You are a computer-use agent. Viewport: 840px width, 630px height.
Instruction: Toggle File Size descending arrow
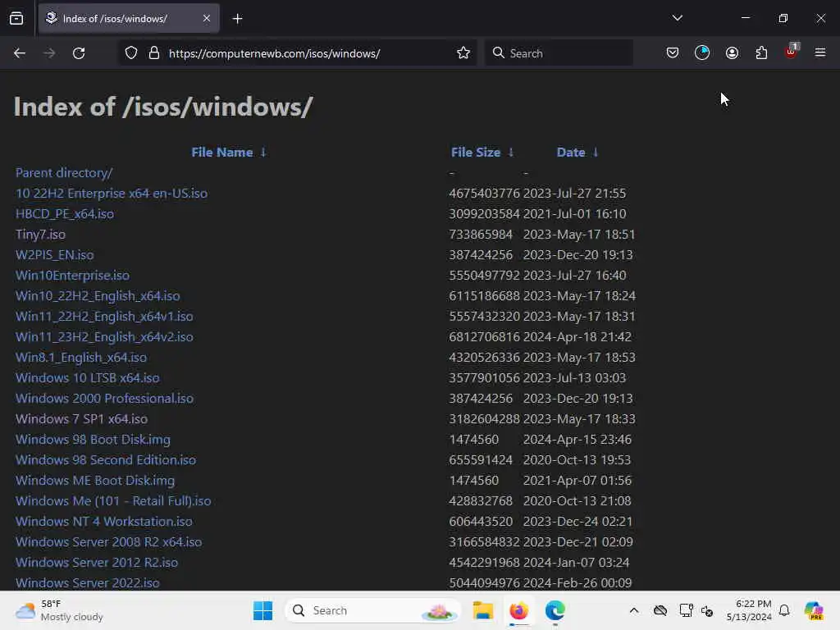tap(511, 153)
